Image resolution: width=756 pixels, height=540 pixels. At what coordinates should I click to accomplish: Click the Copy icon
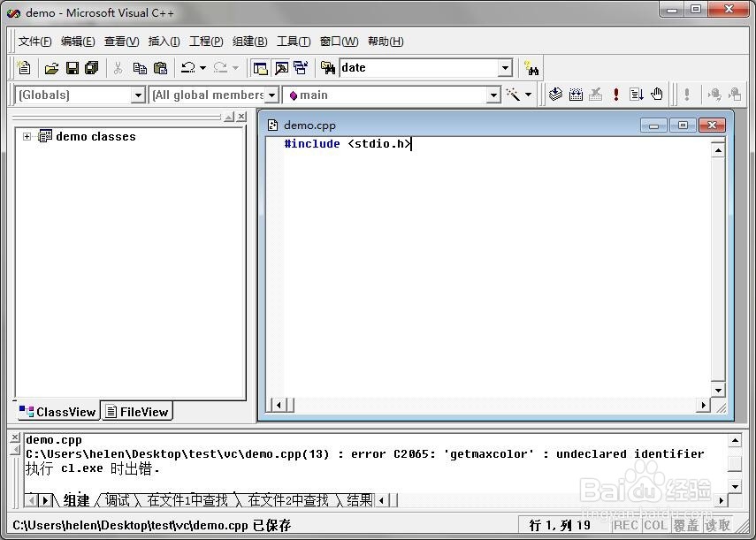(x=140, y=68)
